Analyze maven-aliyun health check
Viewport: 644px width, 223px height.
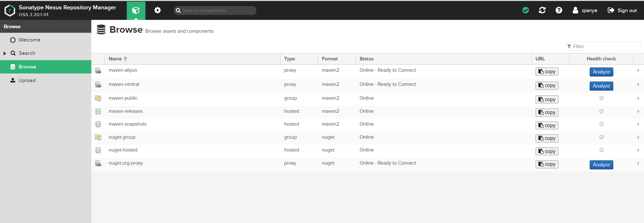[x=601, y=72]
